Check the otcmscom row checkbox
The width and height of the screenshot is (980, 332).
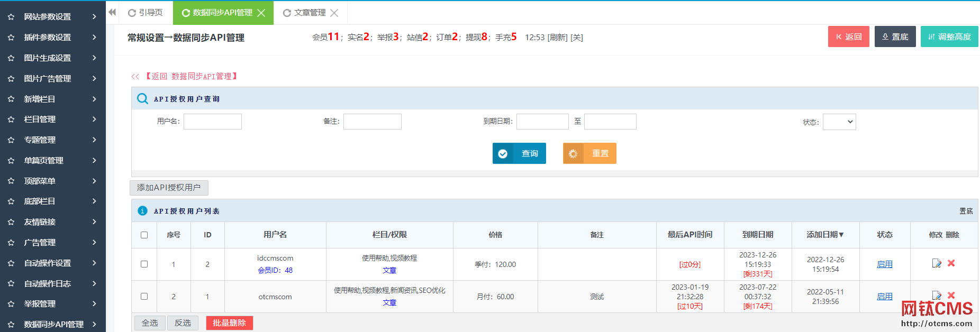point(144,296)
